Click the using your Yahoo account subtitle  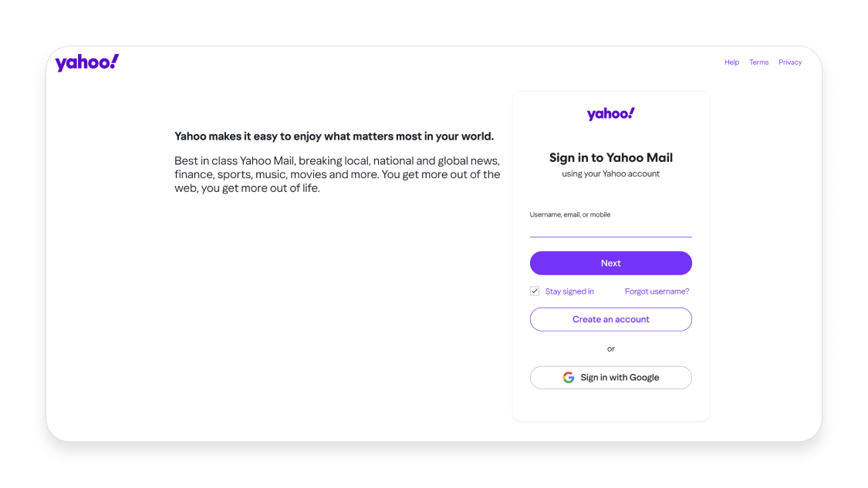coord(610,173)
